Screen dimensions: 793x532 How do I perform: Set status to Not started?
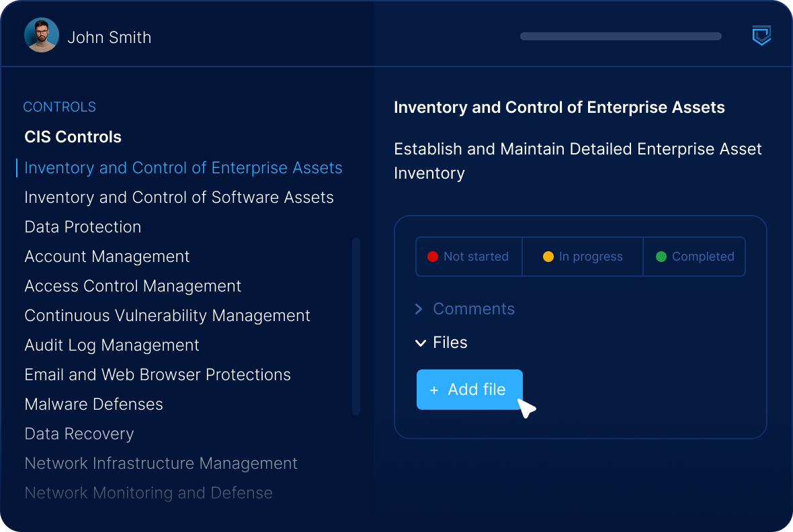pyautogui.click(x=469, y=257)
